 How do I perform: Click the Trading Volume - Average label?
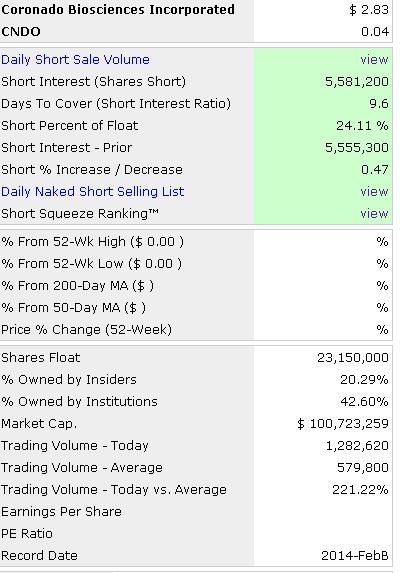point(82,467)
